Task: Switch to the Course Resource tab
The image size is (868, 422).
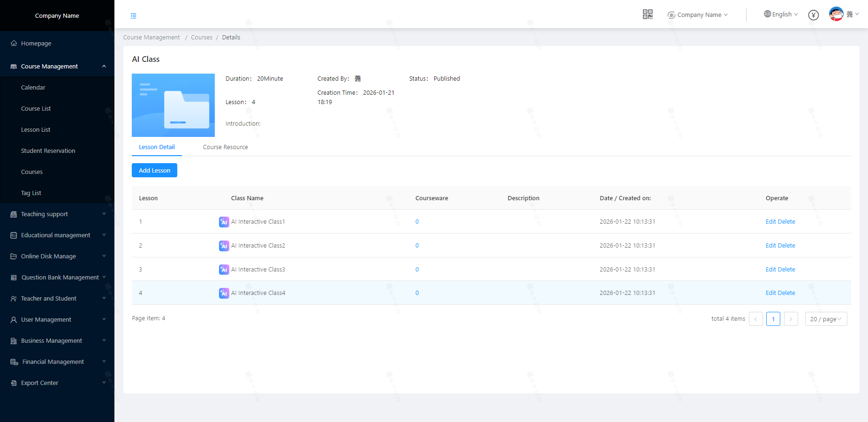Action: coord(225,147)
